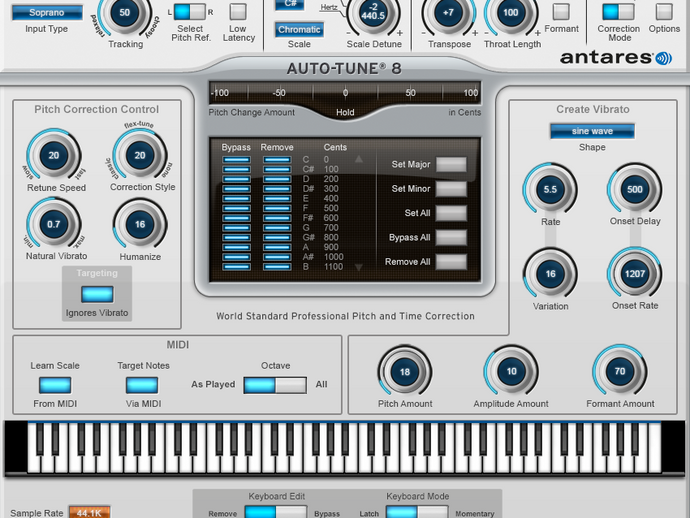The image size is (690, 518).
Task: Toggle Remove for note B
Action: [x=277, y=266]
